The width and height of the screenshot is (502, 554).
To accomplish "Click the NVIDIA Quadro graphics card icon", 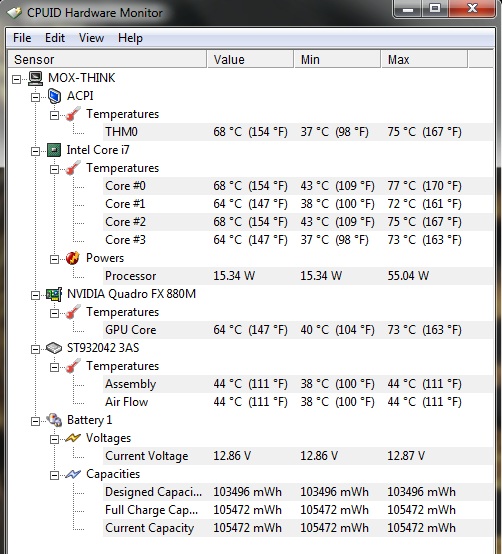I will pos(54,294).
